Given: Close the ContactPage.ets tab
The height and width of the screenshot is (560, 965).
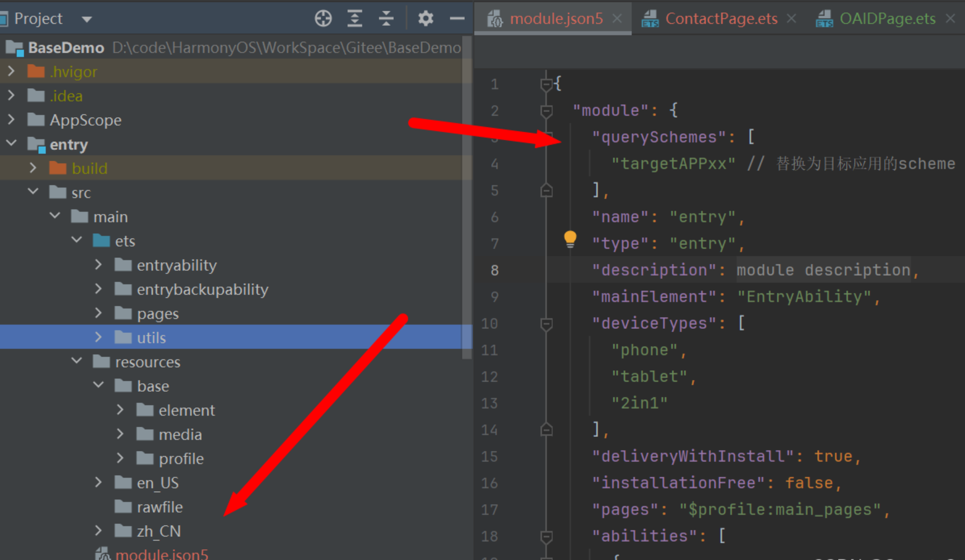Looking at the screenshot, I should click(x=791, y=19).
